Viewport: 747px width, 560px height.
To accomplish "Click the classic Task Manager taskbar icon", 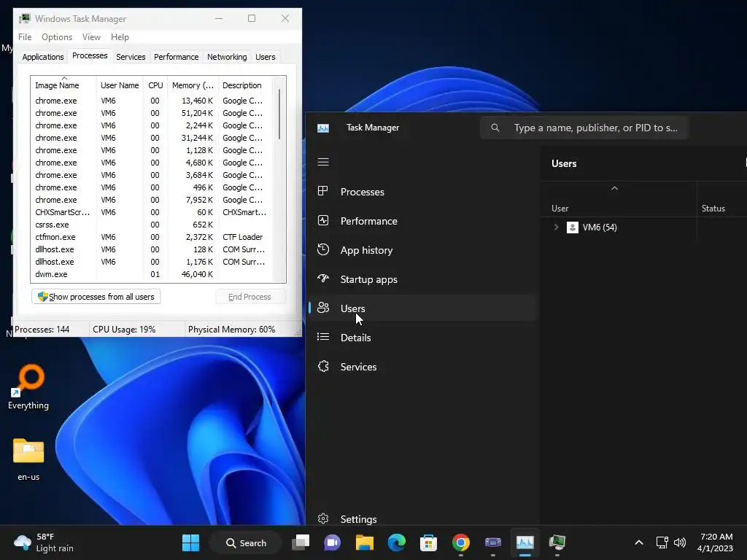I will 557,542.
